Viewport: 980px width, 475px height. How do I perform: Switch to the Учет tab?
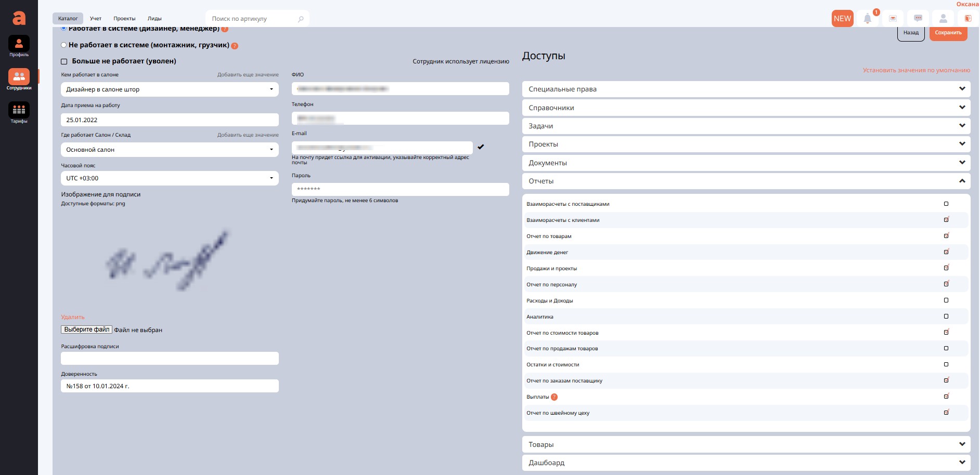[96, 19]
